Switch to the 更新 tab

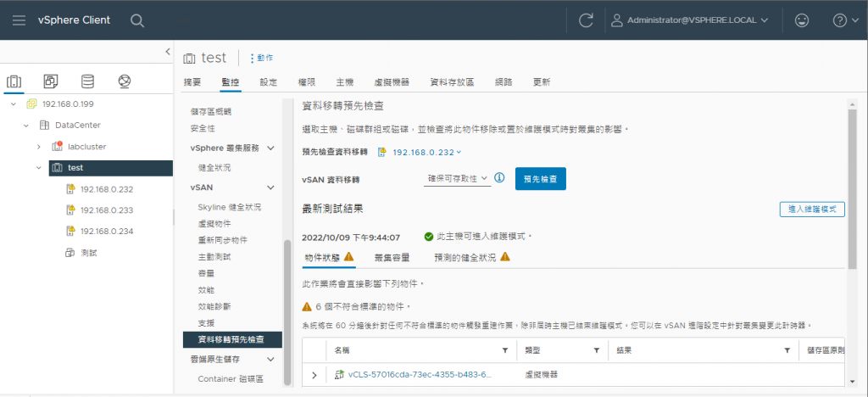[x=542, y=82]
